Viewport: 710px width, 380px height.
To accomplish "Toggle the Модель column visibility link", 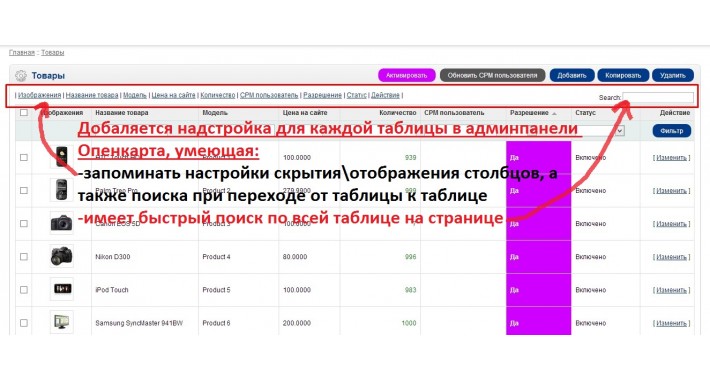I will point(135,95).
